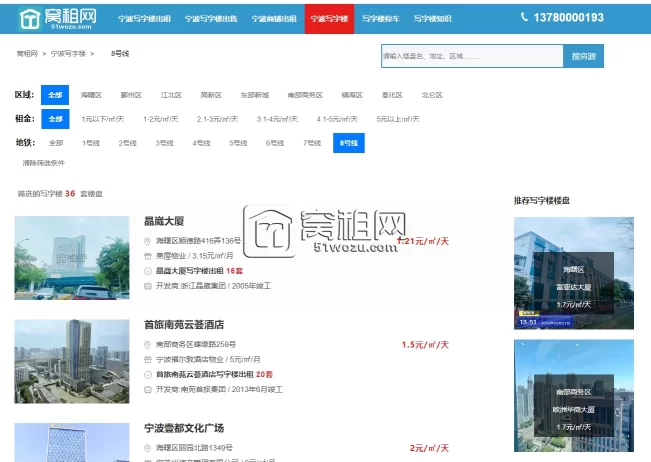Click developer icon beside 浙江晶崴集团

(147, 286)
